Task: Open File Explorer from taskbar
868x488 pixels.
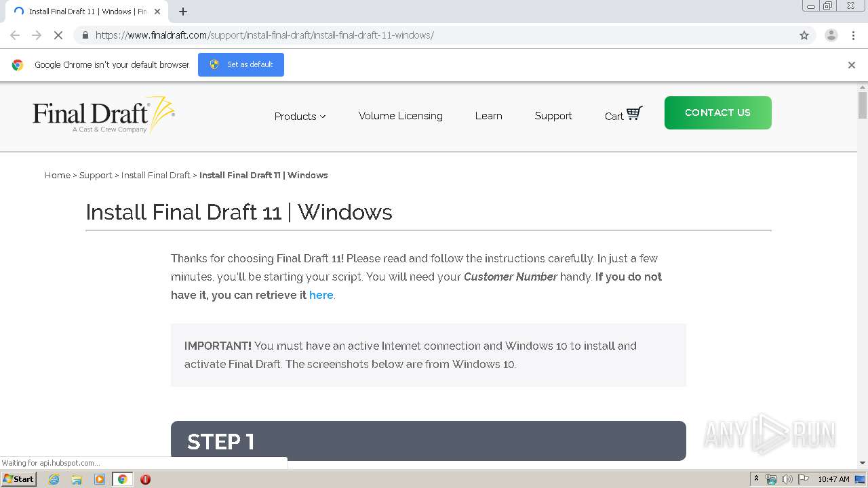Action: click(x=77, y=479)
